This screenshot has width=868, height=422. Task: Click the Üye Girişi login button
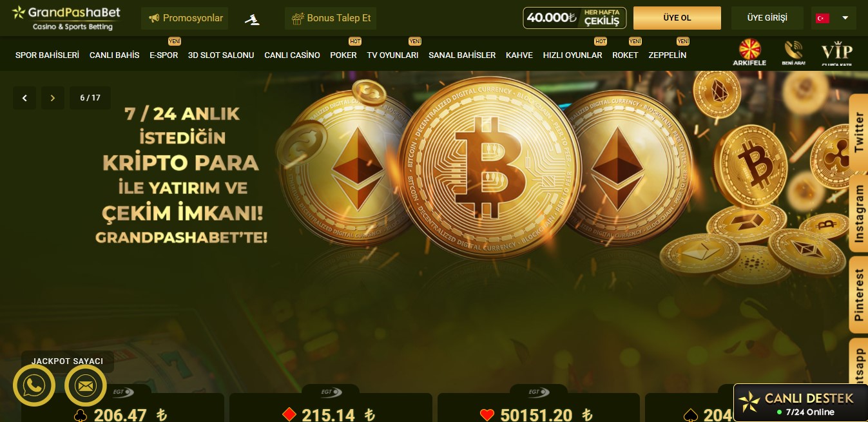(767, 18)
